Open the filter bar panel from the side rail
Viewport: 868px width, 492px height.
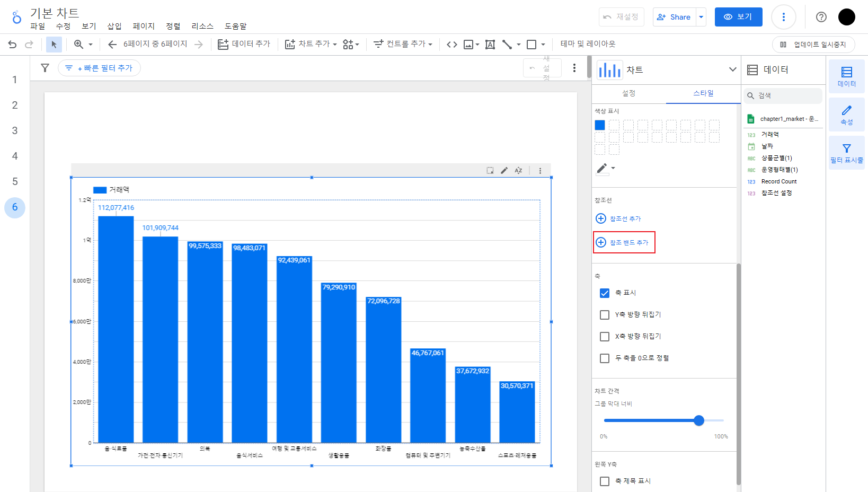(847, 153)
